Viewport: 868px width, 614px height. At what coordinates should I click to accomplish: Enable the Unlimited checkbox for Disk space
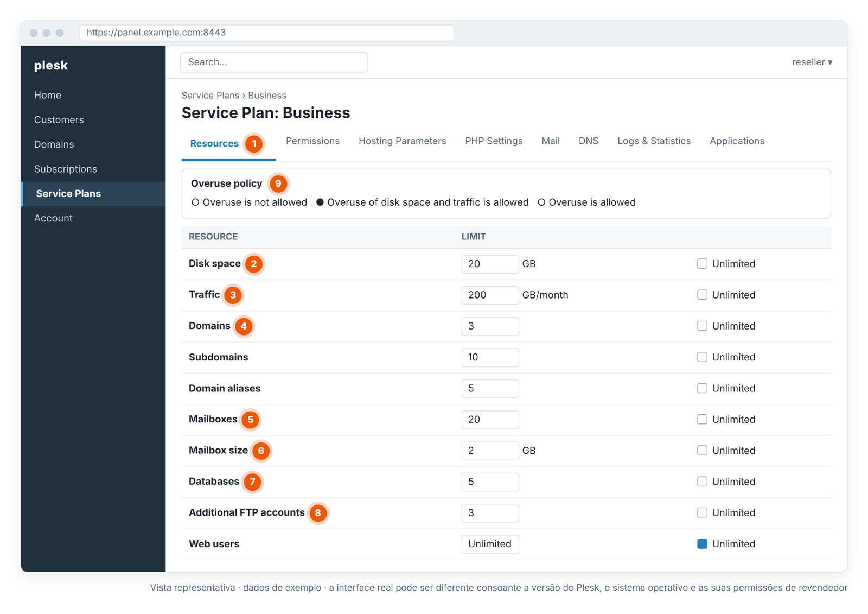pos(702,264)
